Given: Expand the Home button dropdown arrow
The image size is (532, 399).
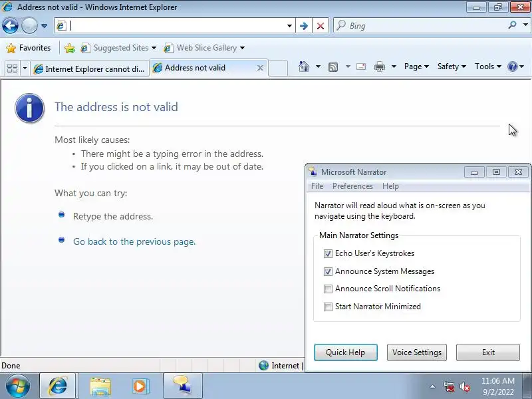Looking at the screenshot, I should click(318, 66).
